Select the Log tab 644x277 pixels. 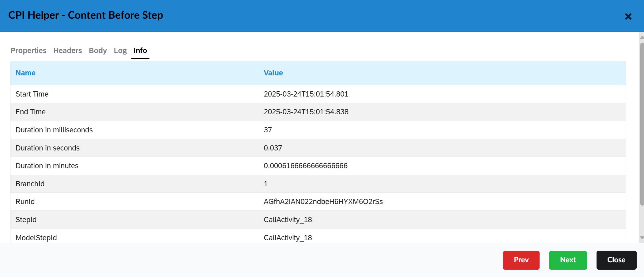click(120, 51)
